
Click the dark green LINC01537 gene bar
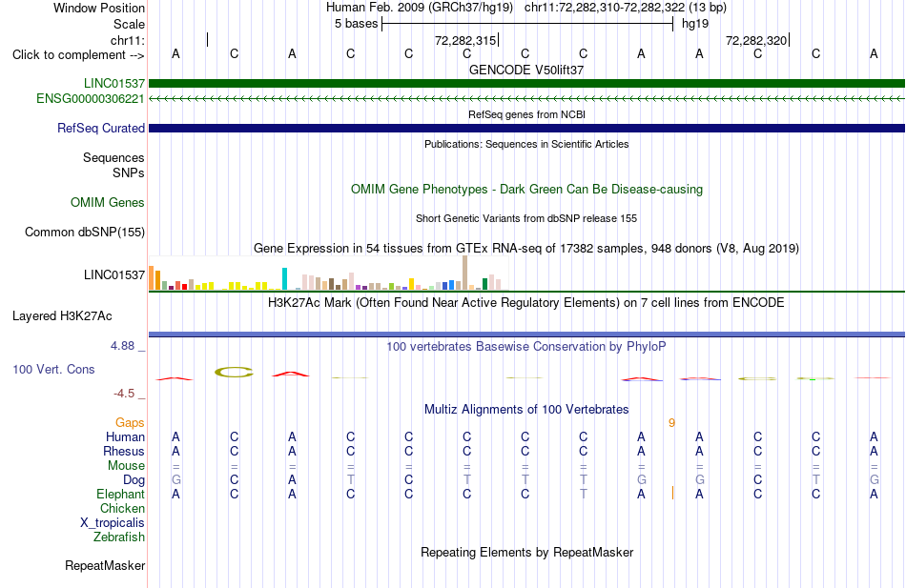coord(526,83)
